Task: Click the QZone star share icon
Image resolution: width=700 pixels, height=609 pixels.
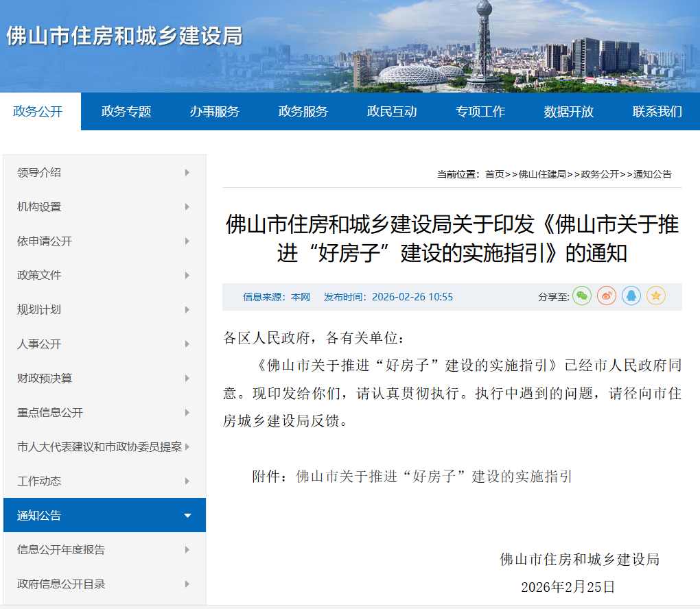Action: click(x=655, y=296)
